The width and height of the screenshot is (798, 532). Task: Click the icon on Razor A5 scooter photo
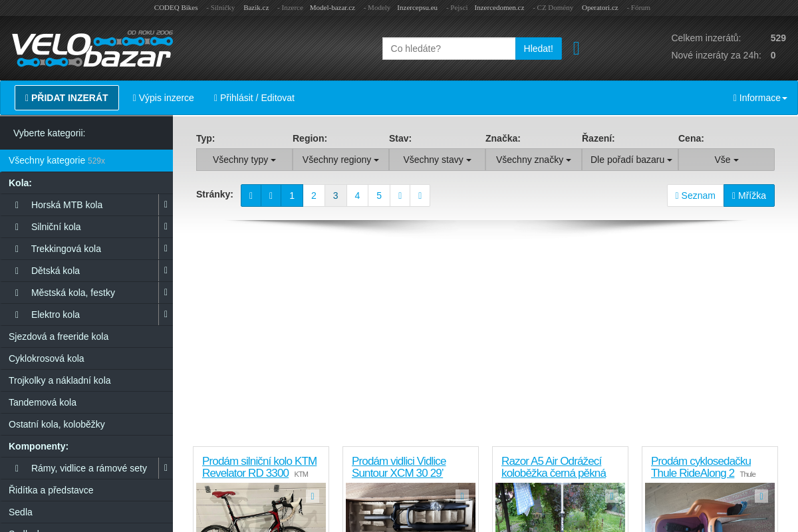point(612,496)
